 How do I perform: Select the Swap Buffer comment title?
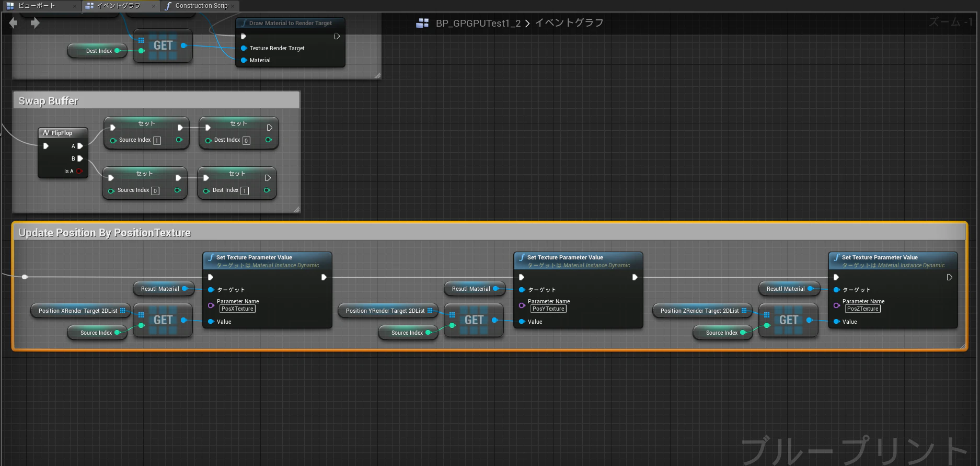click(x=48, y=101)
